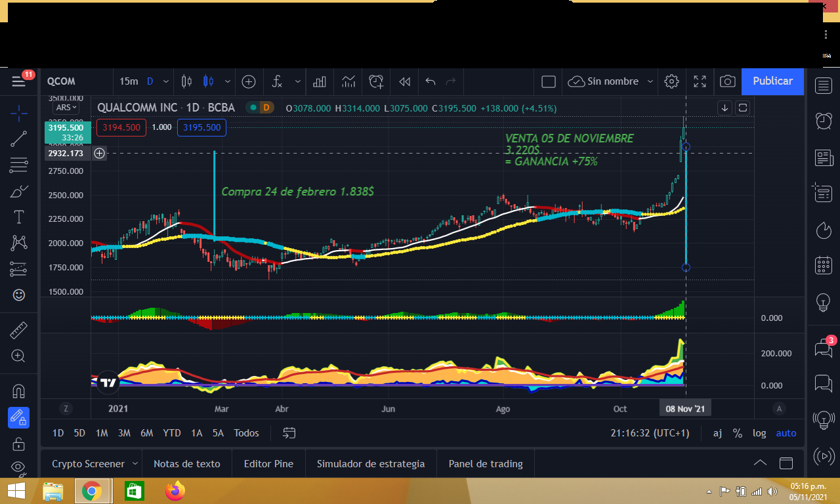The width and height of the screenshot is (840, 504).
Task: Open the alerts alarm clock panel
Action: [824, 120]
